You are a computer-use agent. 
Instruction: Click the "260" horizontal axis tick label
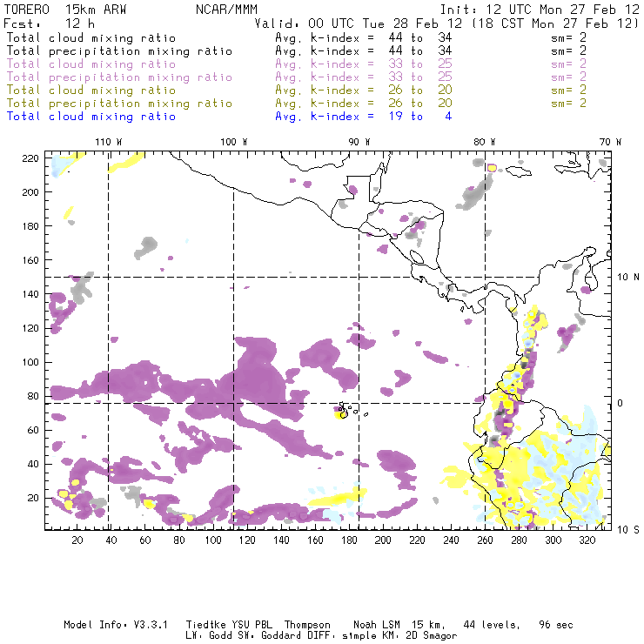(x=485, y=540)
